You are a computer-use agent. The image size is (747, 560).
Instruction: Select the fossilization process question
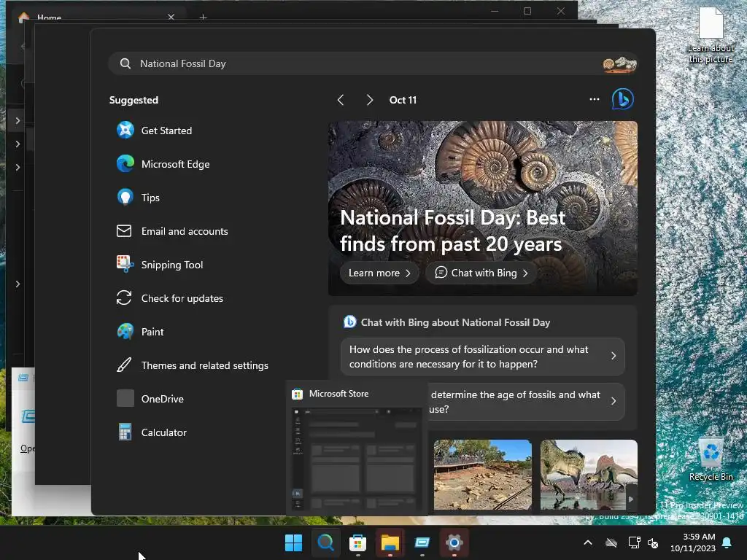click(483, 357)
